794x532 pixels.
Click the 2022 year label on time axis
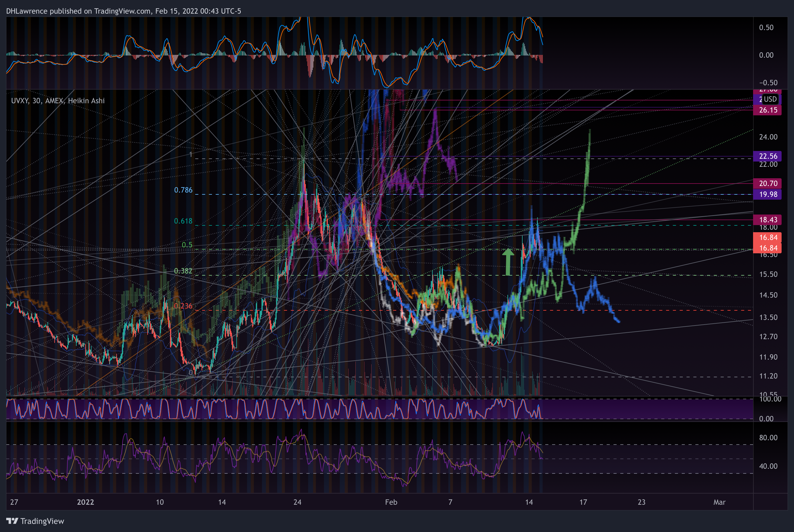86,502
